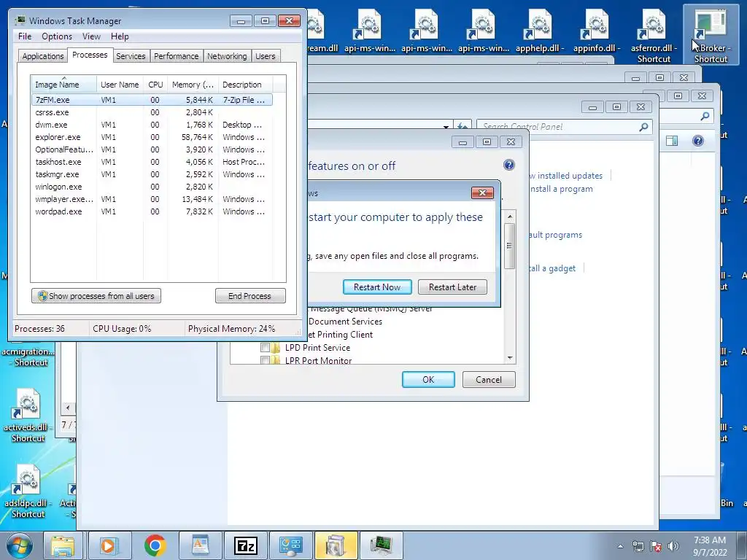Switch to WordPad taskbar button
747x560 pixels.
[x=200, y=545]
